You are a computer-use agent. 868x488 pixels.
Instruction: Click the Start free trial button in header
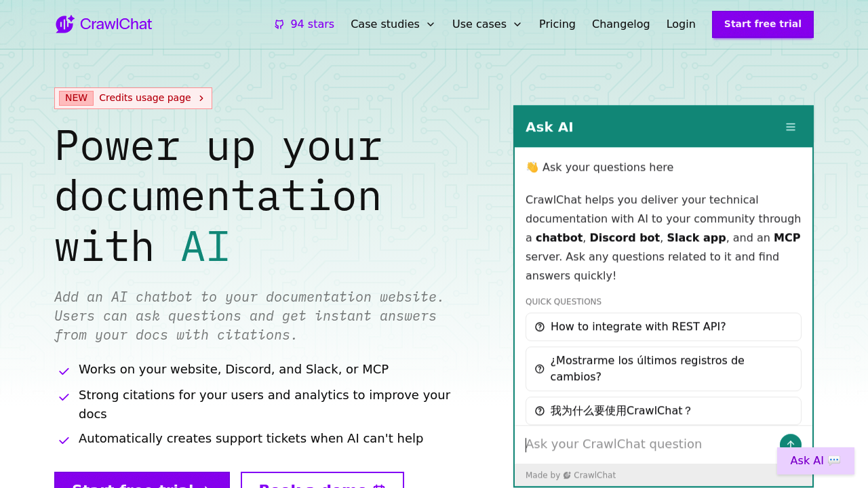pos(762,24)
